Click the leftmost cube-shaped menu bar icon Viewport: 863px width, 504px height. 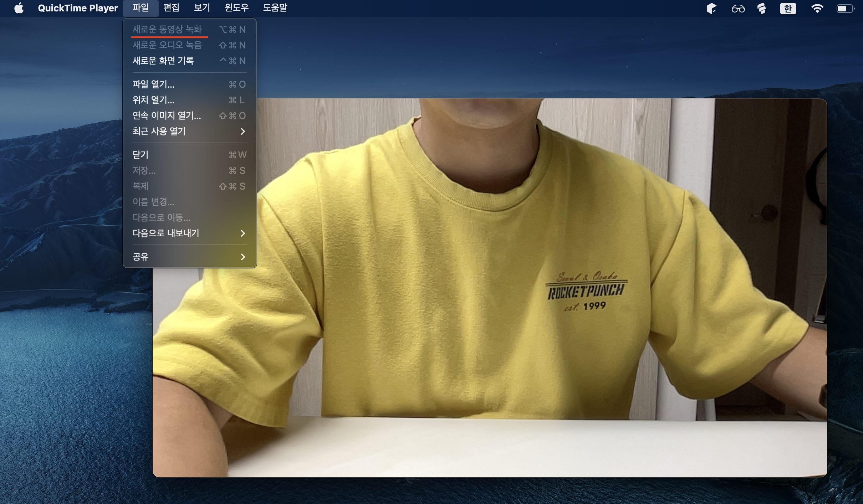[x=711, y=8]
